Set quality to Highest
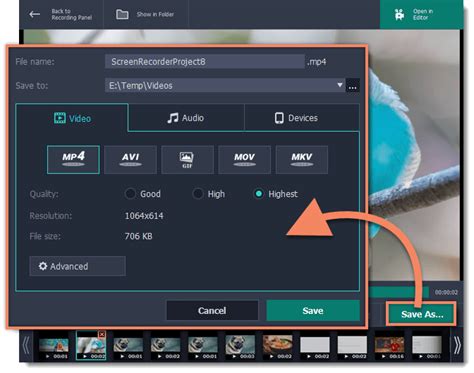The image size is (474, 373). (259, 194)
